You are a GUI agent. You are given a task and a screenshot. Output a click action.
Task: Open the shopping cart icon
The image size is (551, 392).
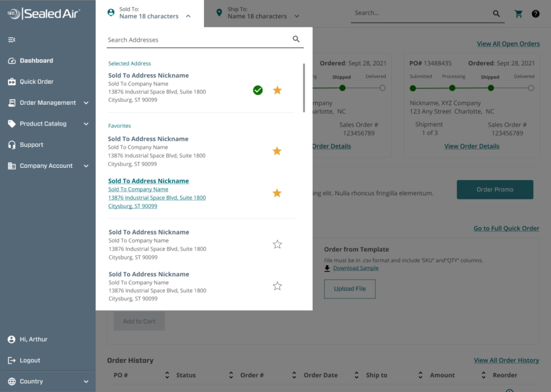[519, 14]
